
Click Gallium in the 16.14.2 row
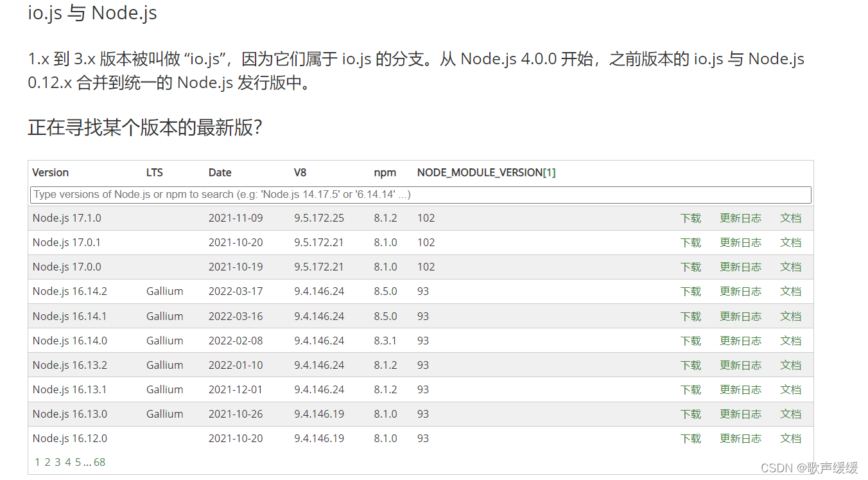click(165, 291)
